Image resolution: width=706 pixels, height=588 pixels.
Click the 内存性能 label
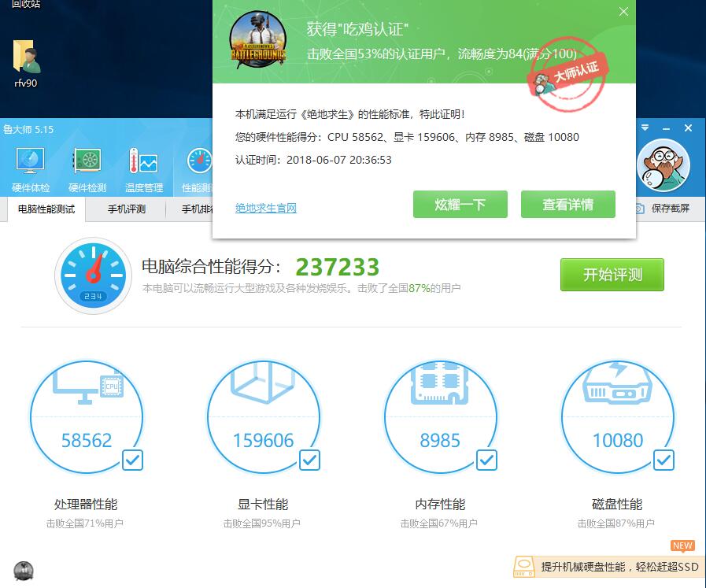440,505
